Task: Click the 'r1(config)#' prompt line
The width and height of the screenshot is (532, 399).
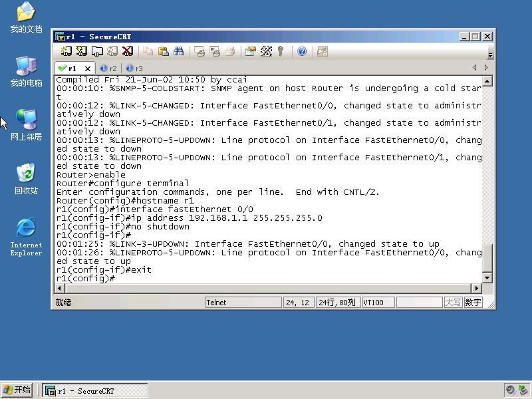Action: click(x=86, y=279)
